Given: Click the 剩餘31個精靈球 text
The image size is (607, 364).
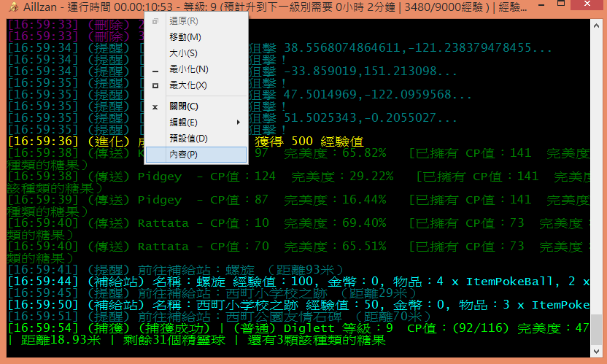Looking at the screenshot, I should (174, 340).
